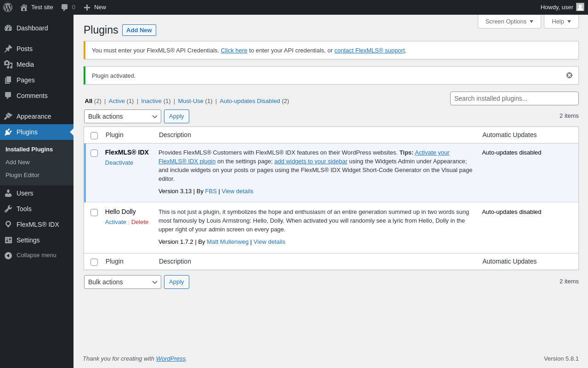Open the Howdy, user account menu

click(x=562, y=7)
